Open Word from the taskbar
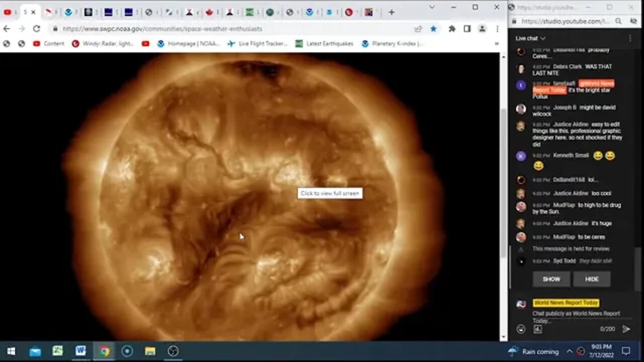This screenshot has width=644, height=362. [x=80, y=351]
